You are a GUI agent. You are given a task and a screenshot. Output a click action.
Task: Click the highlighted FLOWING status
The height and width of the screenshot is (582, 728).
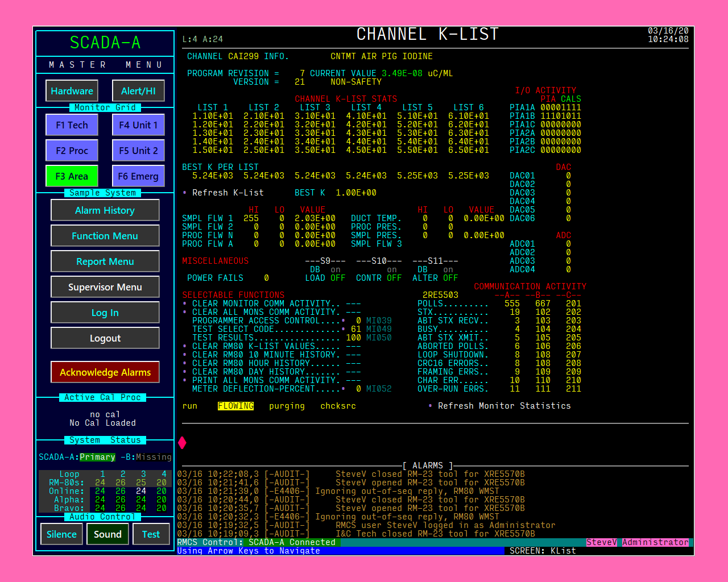[235, 406]
